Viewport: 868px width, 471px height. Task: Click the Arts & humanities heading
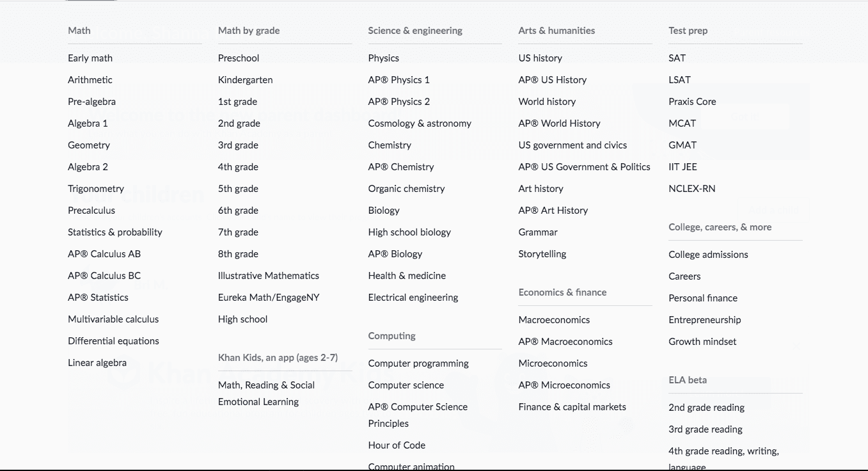(x=556, y=31)
